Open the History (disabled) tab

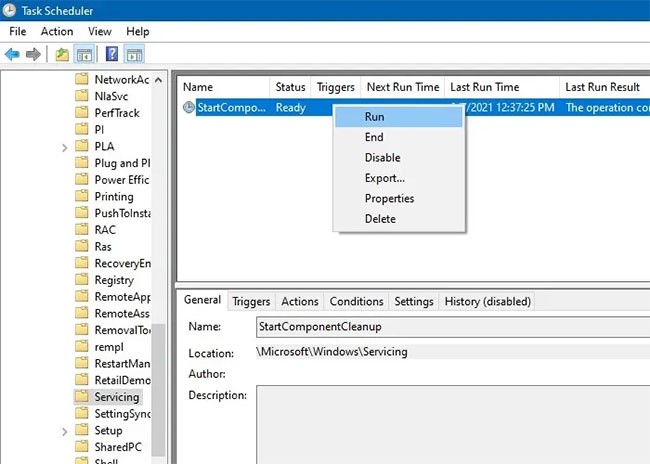487,301
